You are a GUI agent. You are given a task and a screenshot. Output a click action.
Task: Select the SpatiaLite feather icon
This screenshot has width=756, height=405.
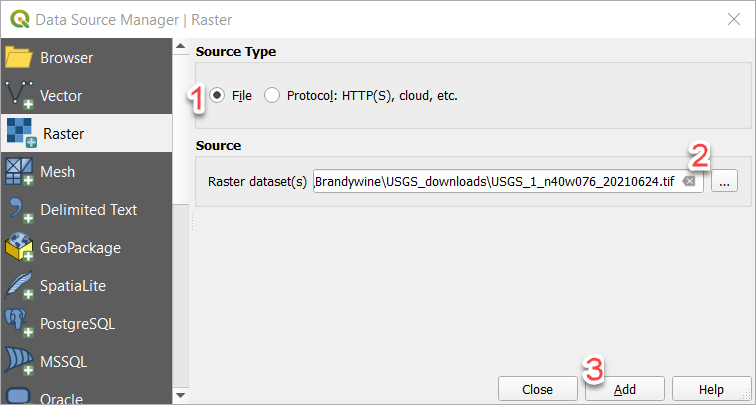(x=20, y=285)
